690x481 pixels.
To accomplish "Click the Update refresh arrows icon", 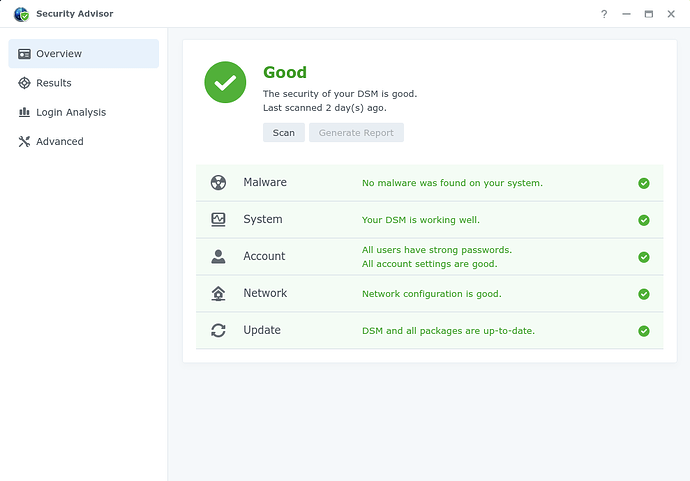I will coord(218,330).
